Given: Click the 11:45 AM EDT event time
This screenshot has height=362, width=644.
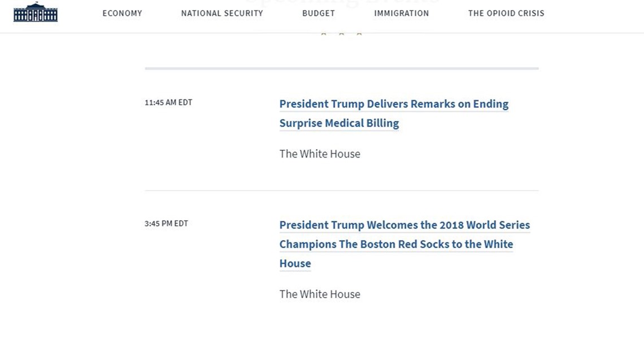Looking at the screenshot, I should tap(168, 102).
